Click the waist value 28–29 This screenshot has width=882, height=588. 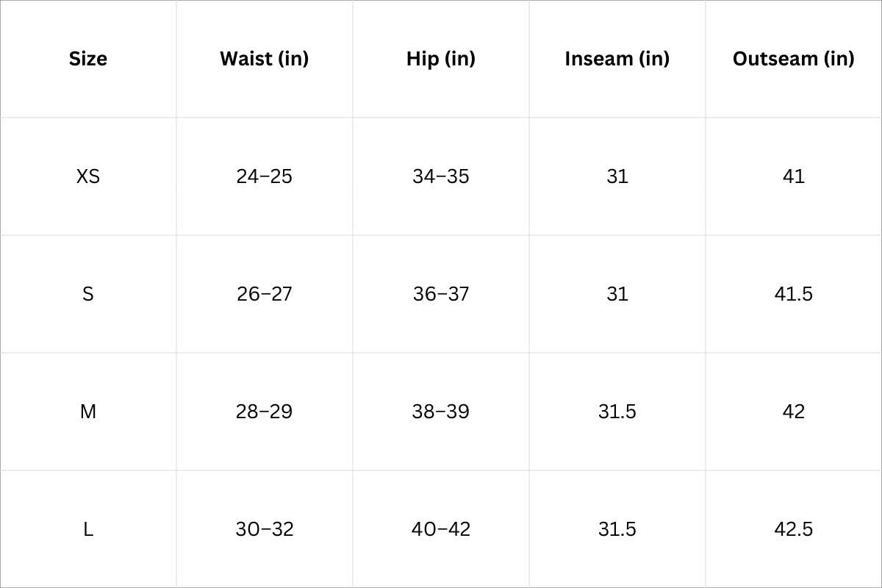coord(265,412)
